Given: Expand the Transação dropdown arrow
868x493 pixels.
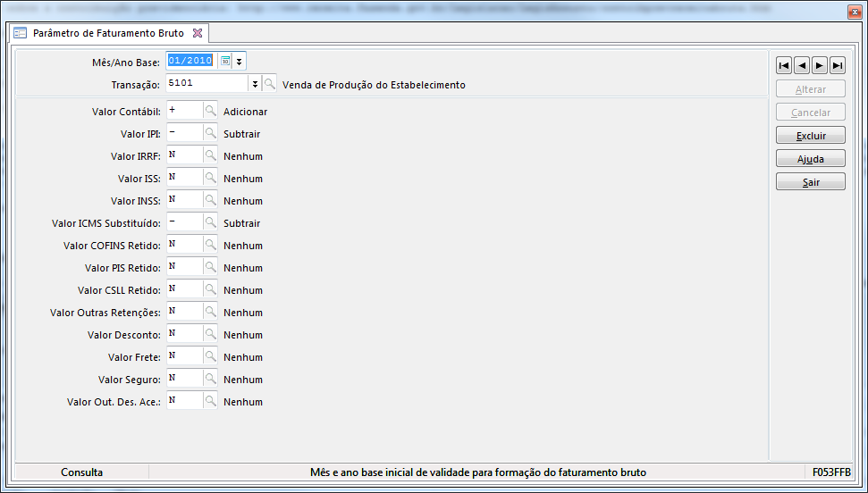Looking at the screenshot, I should (255, 83).
